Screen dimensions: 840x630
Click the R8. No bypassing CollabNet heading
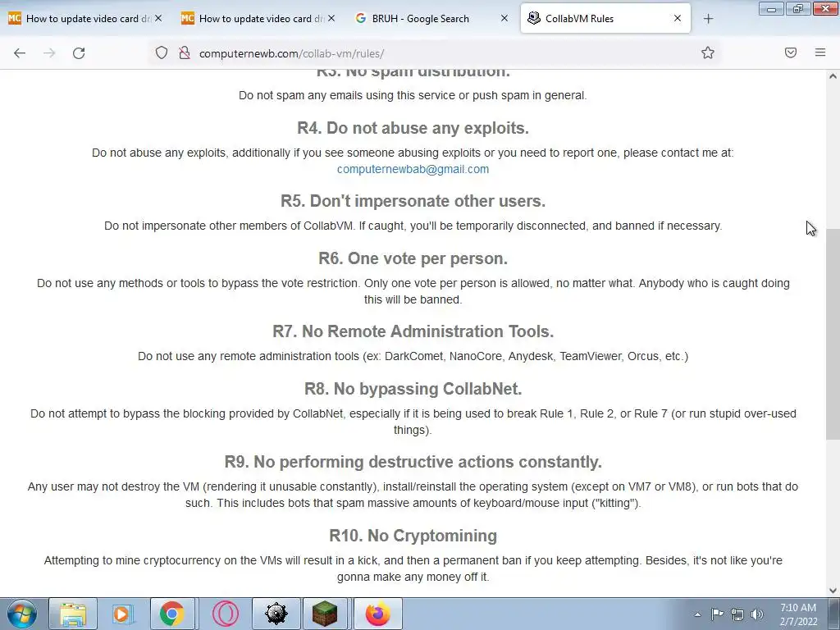[413, 388]
